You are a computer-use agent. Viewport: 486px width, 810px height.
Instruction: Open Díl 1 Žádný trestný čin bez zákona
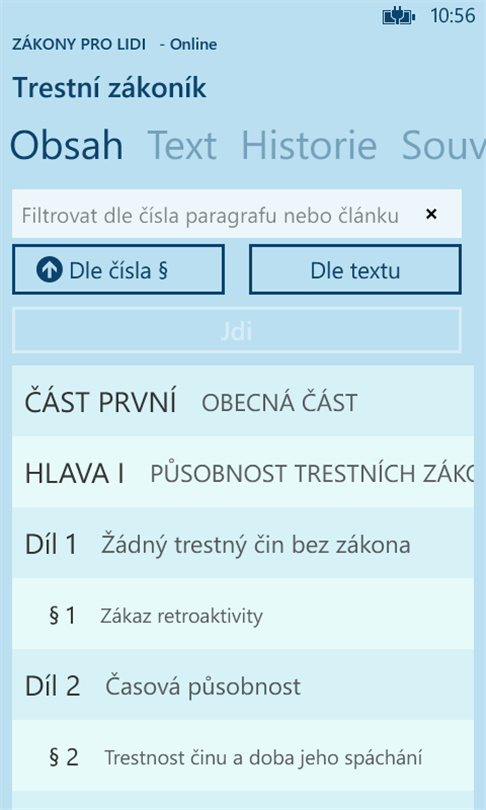pyautogui.click(x=243, y=543)
